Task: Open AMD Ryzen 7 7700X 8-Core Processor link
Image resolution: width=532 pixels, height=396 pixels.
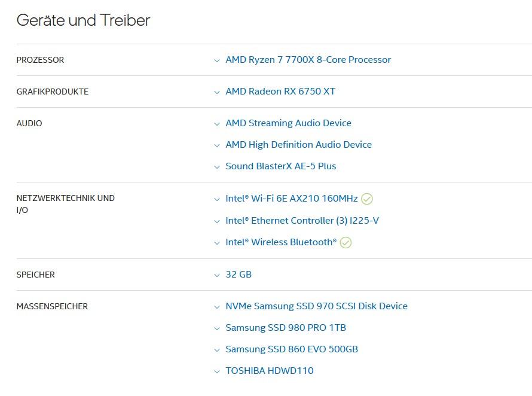Action: [x=308, y=60]
